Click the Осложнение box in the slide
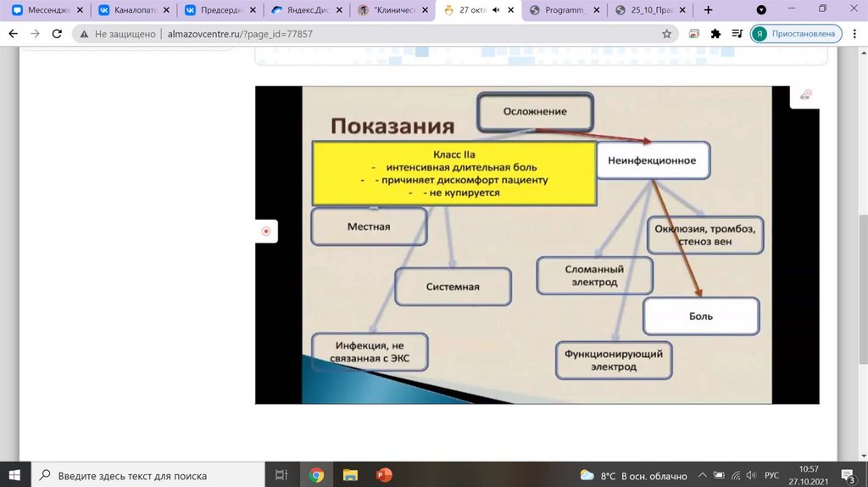Screen dimensions: 868x487 (x=535, y=111)
